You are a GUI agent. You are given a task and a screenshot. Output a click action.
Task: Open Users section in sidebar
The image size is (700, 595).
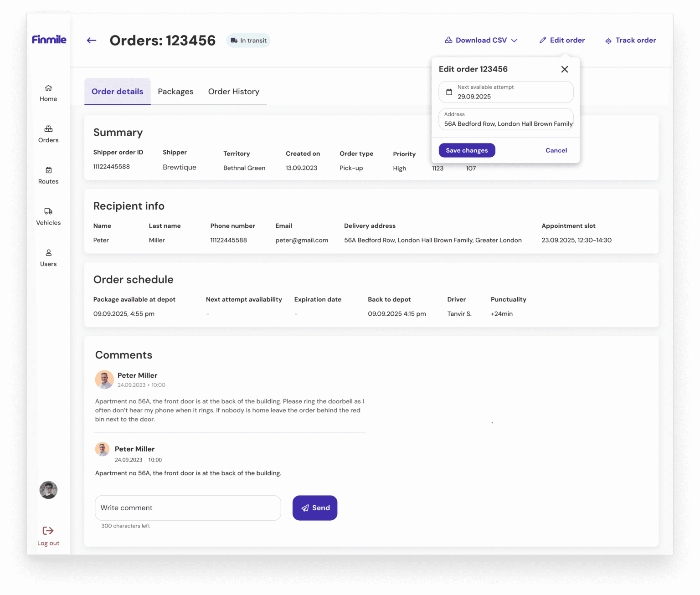pyautogui.click(x=48, y=258)
